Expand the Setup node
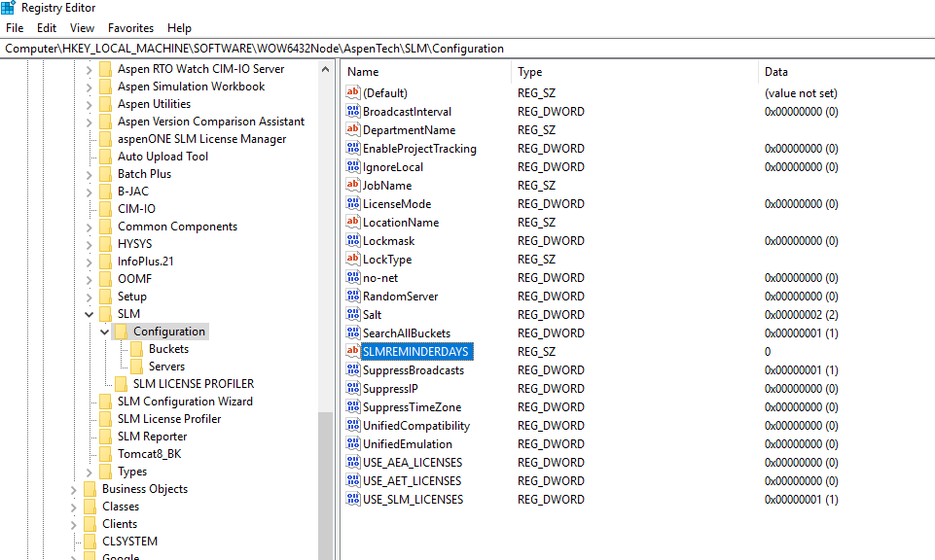The height and width of the screenshot is (560, 935). pyautogui.click(x=89, y=297)
